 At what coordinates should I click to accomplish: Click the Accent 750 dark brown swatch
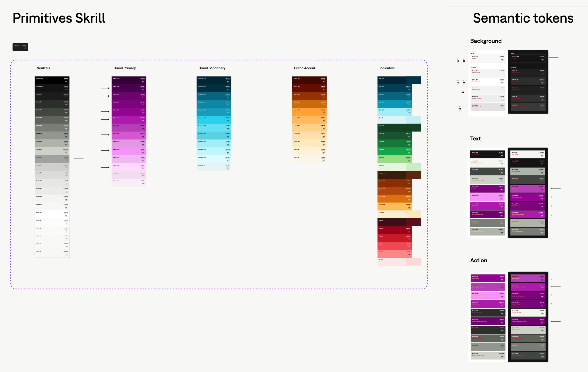(x=309, y=80)
